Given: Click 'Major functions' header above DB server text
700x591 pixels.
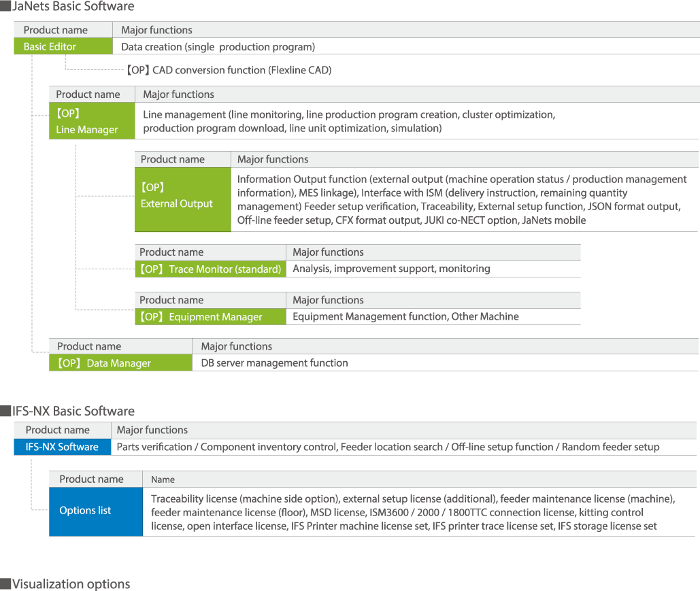Looking at the screenshot, I should point(237,346).
